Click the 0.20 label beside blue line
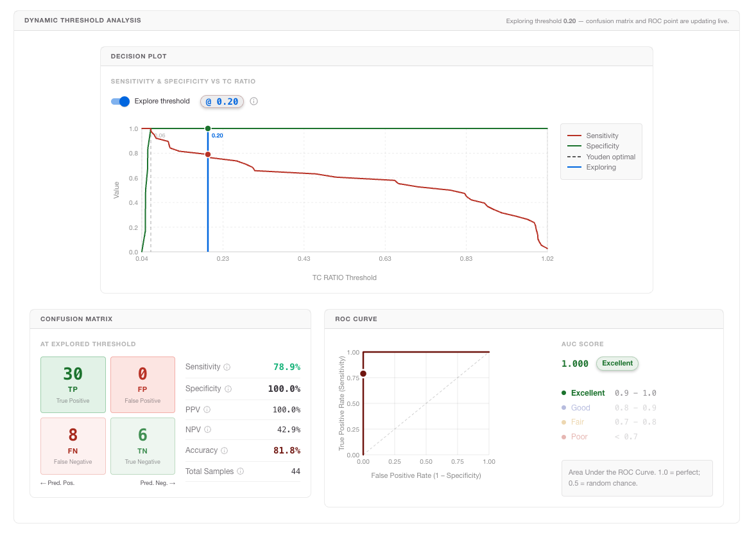The width and height of the screenshot is (756, 537). [x=218, y=136]
